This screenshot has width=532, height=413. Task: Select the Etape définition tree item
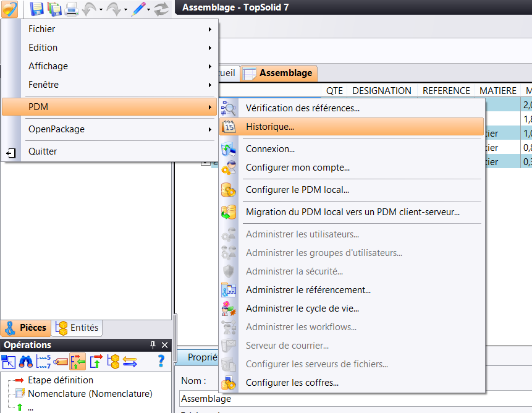61,380
